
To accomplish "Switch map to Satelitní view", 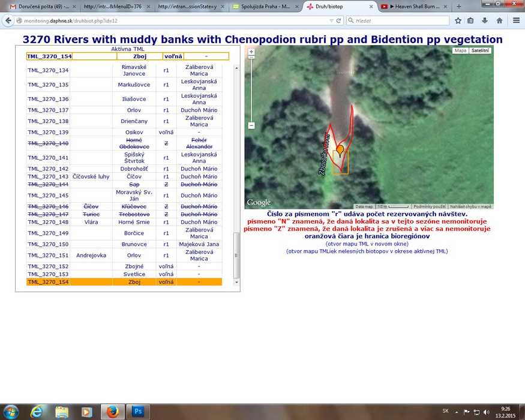I will [480, 50].
